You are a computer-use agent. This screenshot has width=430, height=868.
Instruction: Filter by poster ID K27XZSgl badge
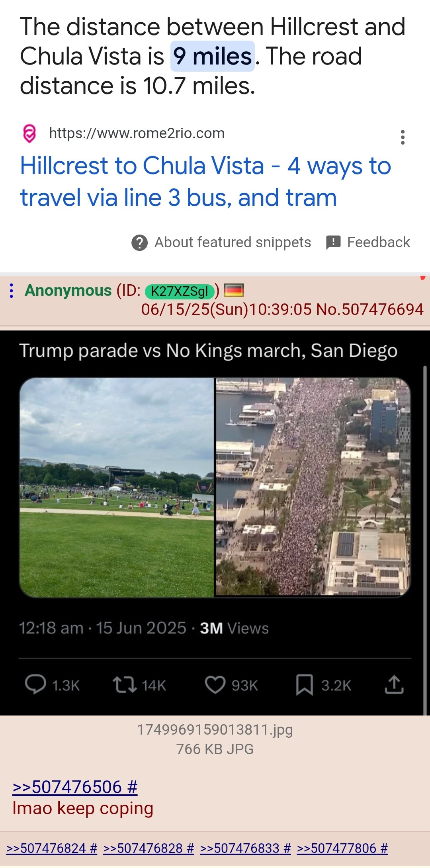[x=180, y=291]
